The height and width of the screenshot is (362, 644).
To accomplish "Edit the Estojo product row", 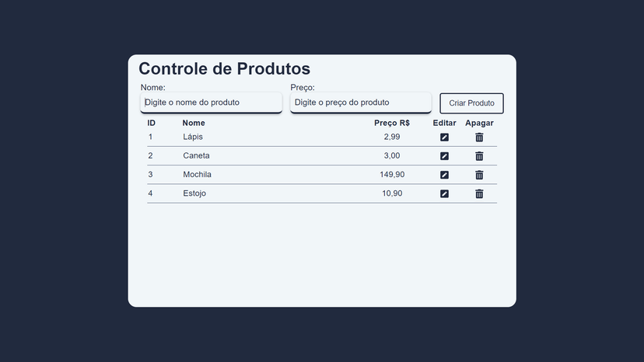I will tap(444, 193).
